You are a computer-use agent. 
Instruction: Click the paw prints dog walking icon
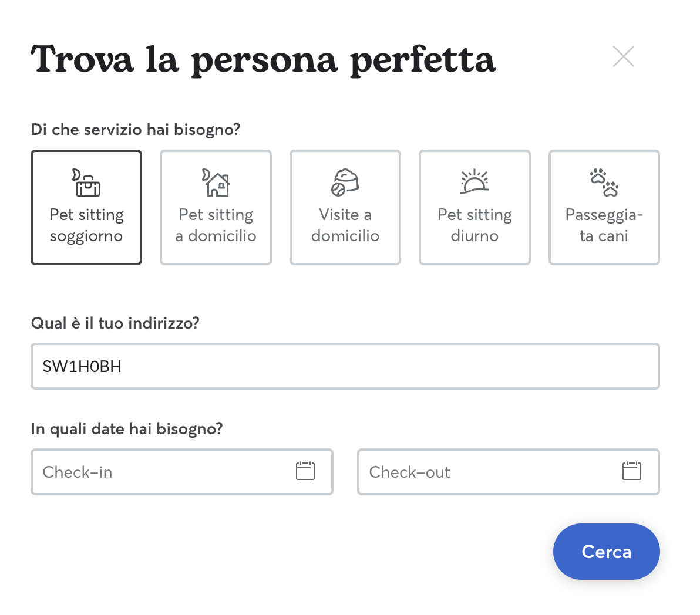(604, 183)
